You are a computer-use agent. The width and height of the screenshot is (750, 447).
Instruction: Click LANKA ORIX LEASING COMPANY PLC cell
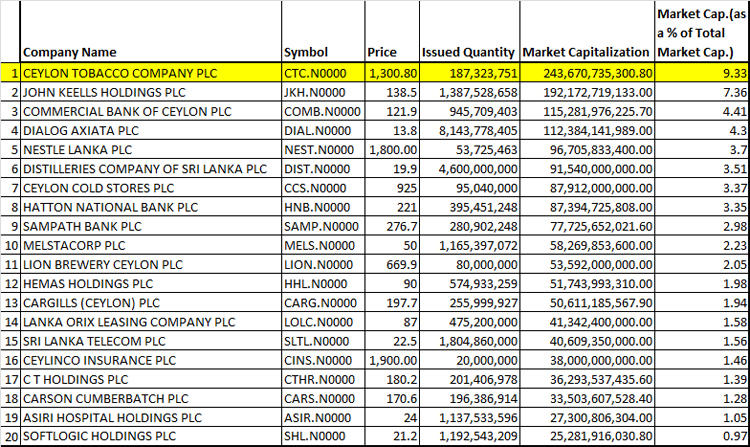[x=151, y=322]
